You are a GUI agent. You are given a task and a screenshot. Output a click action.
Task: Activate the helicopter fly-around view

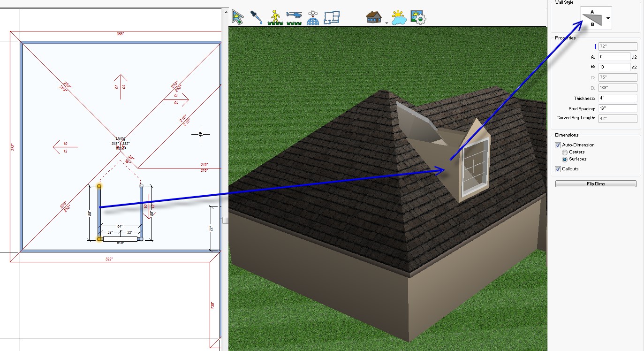click(x=294, y=17)
